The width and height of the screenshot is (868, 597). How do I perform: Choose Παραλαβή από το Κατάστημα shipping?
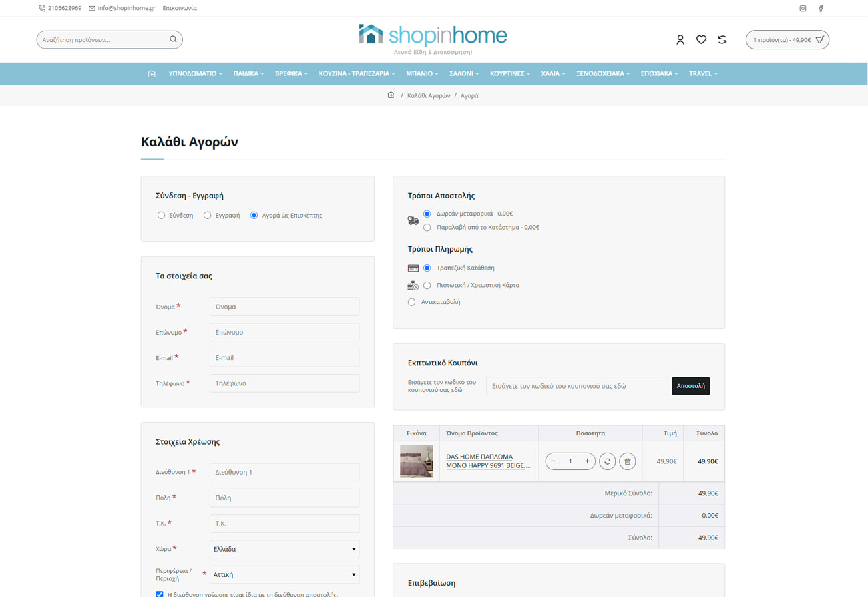[427, 228]
